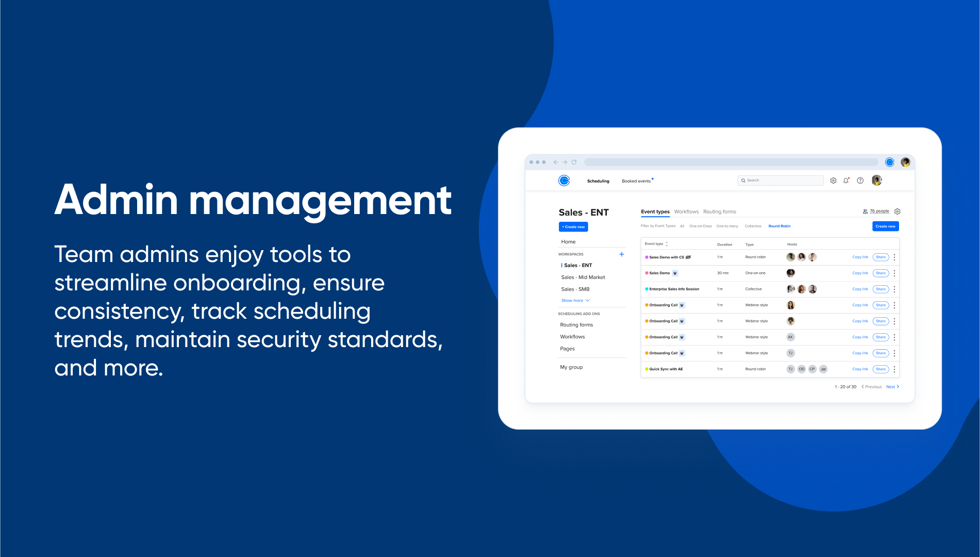This screenshot has height=557, width=980.
Task: Click the pink color dot beside Sales Demo
Action: tap(646, 273)
